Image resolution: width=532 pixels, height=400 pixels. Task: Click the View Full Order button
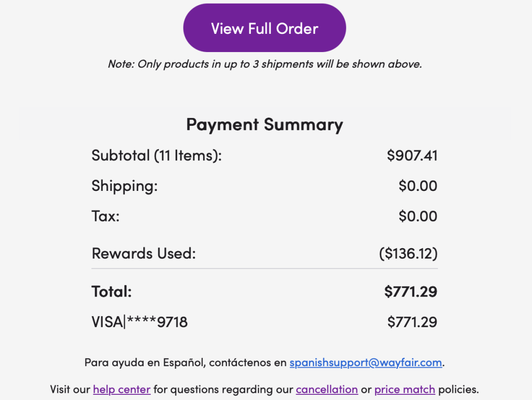tap(264, 28)
